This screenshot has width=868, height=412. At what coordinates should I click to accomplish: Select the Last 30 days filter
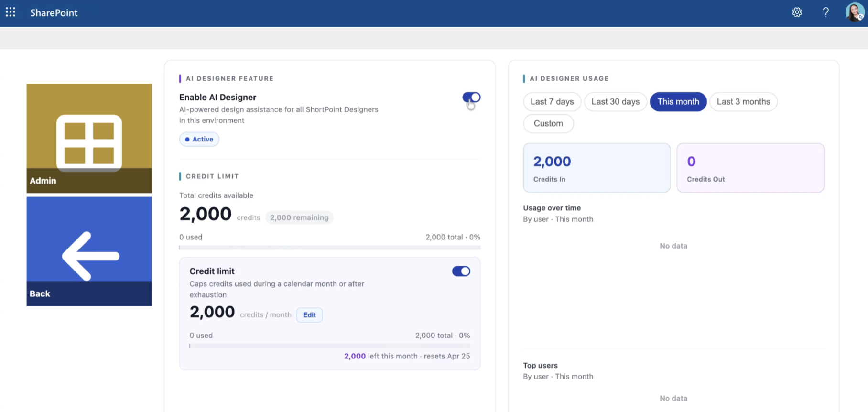pyautogui.click(x=616, y=102)
